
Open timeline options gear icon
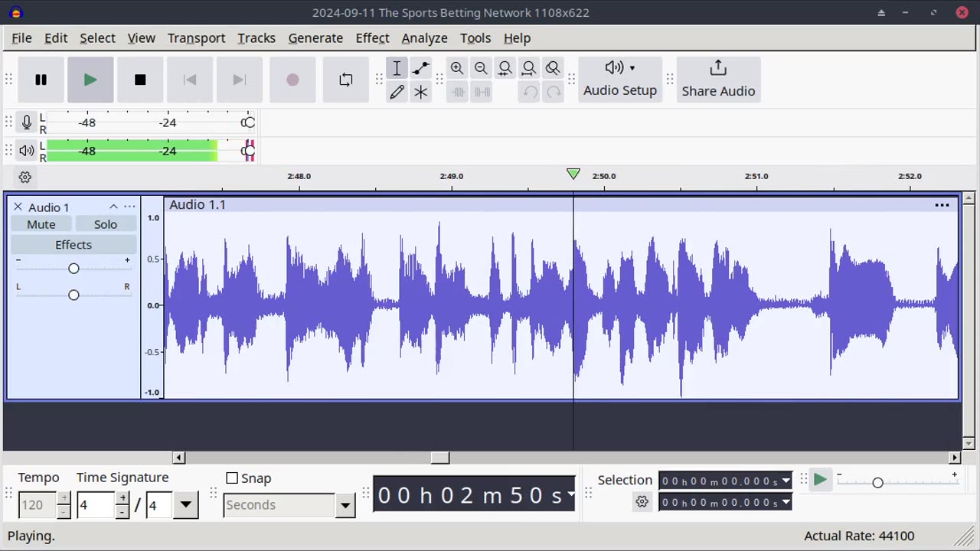point(25,177)
